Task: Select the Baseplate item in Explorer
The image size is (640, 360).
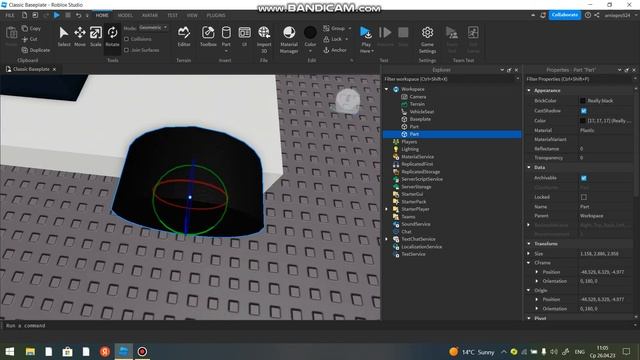Action: coord(420,119)
